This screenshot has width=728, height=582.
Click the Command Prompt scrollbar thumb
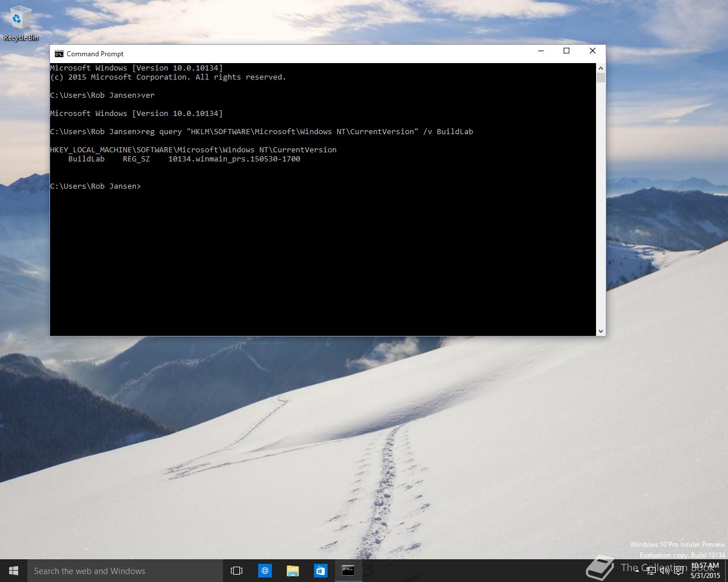(x=601, y=77)
